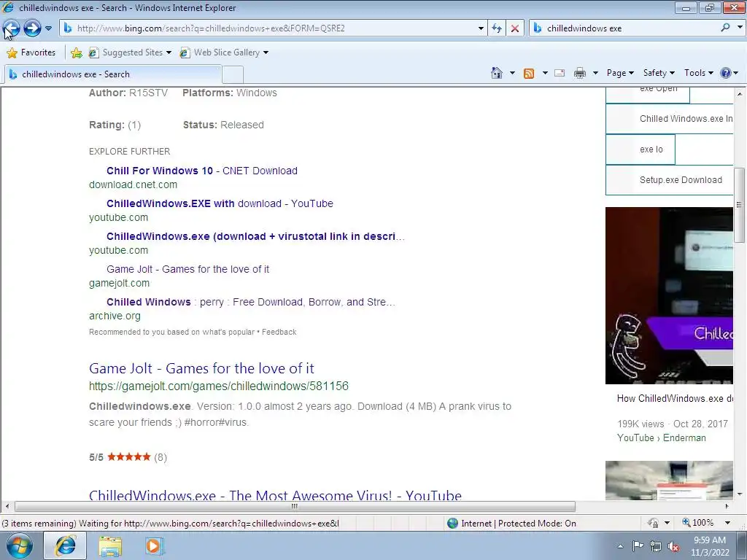This screenshot has height=560, width=747.
Task: Open the ChilledWindows video thumbnail
Action: 670,295
